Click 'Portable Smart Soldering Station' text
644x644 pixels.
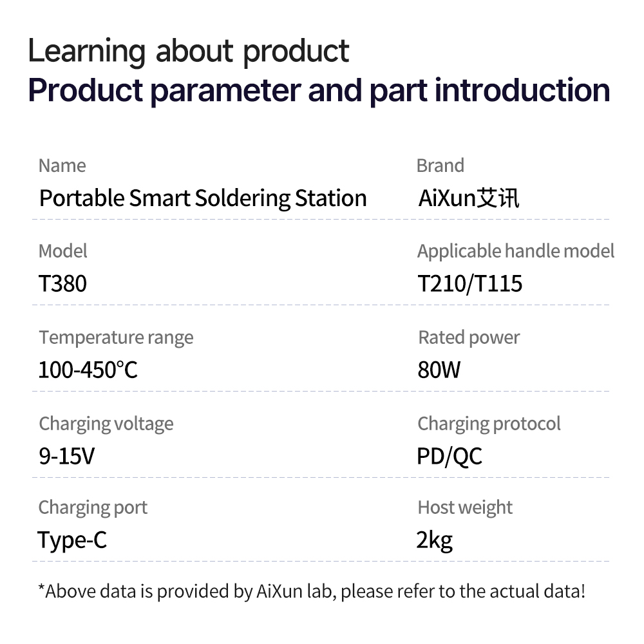[203, 199]
